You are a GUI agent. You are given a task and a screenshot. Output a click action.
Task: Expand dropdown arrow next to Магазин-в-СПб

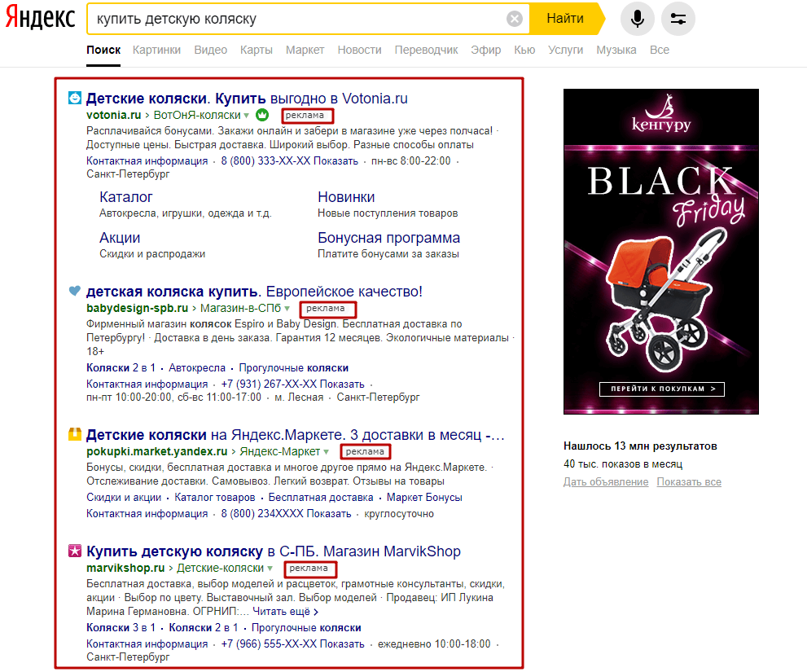click(287, 309)
